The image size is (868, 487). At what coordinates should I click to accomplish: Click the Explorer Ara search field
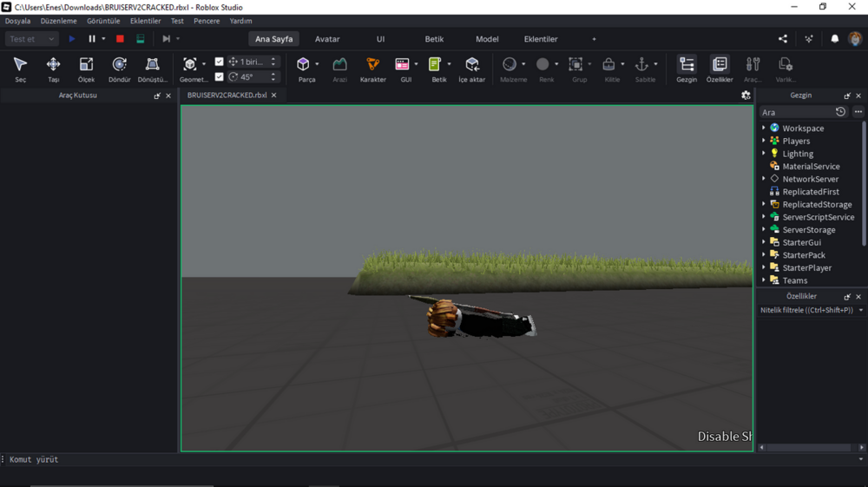797,112
